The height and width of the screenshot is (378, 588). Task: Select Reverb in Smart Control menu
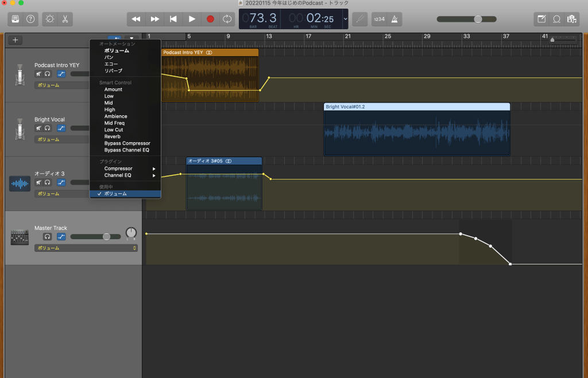pos(113,137)
